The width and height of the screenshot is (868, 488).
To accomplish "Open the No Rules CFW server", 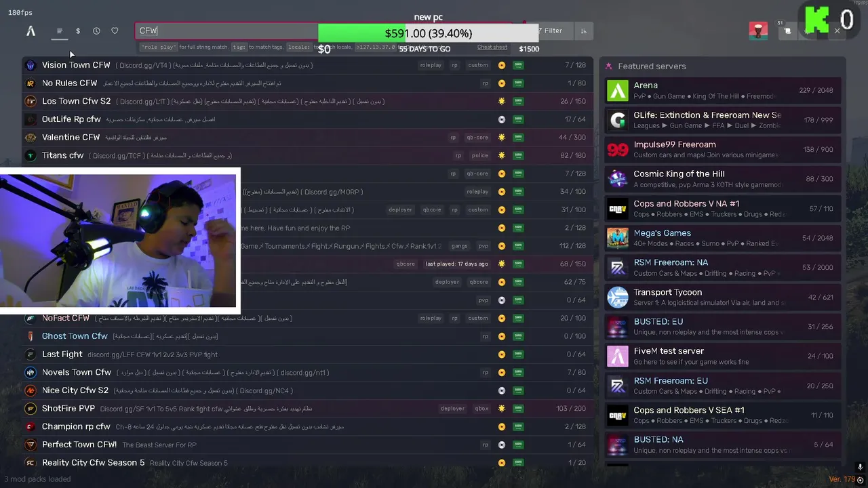I will pos(307,83).
